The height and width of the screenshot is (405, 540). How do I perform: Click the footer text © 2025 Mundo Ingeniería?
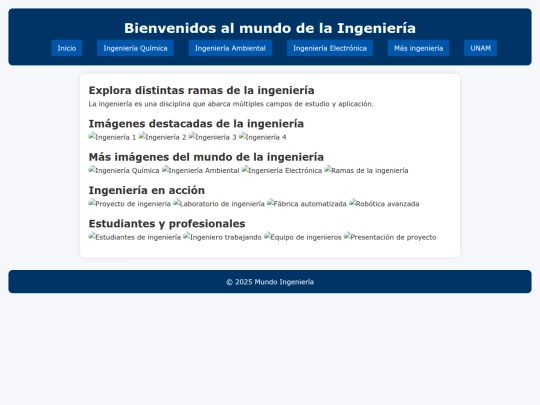click(270, 282)
